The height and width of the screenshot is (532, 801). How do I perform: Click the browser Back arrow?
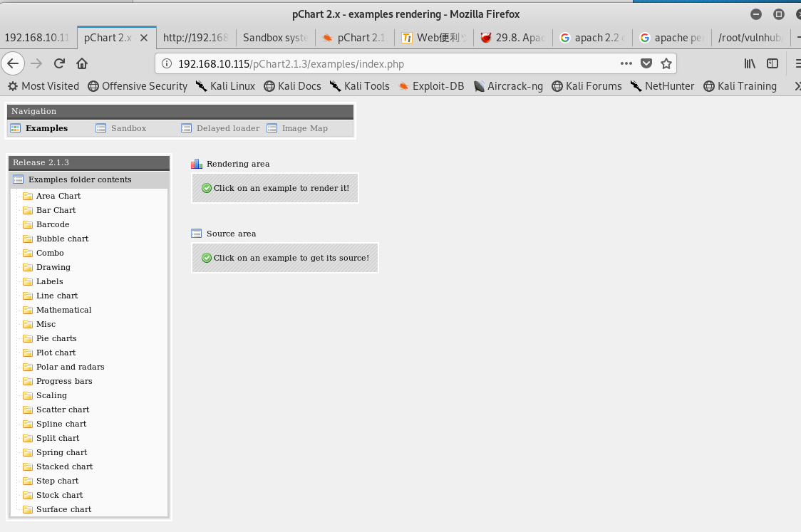pyautogui.click(x=13, y=63)
